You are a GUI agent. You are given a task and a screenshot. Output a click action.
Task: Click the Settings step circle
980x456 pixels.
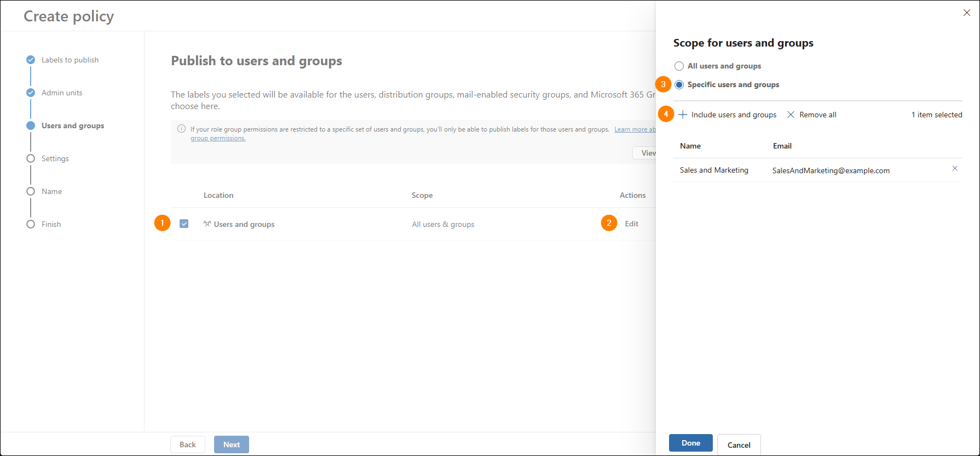[31, 158]
